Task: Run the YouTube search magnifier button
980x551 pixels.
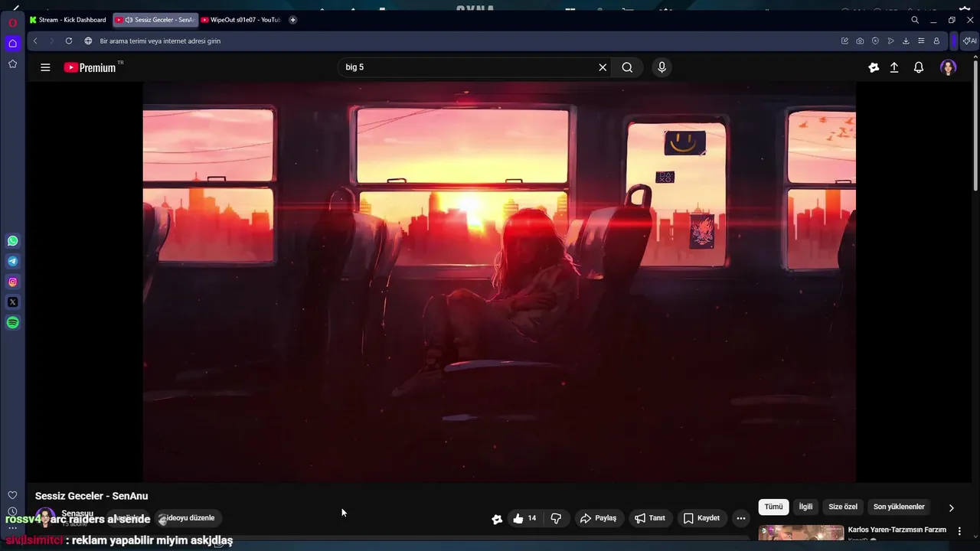Action: click(x=627, y=67)
